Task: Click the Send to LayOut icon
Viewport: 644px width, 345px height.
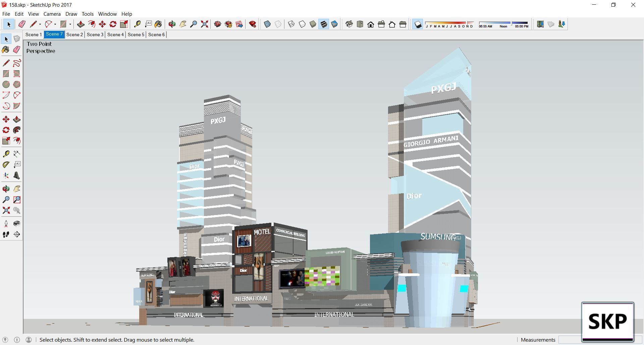Action: 239,24
